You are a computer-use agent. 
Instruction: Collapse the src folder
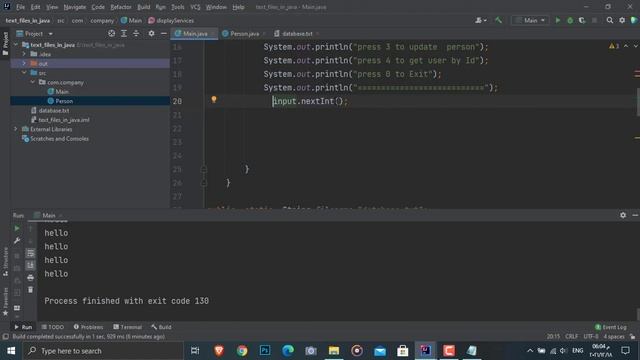[24, 73]
